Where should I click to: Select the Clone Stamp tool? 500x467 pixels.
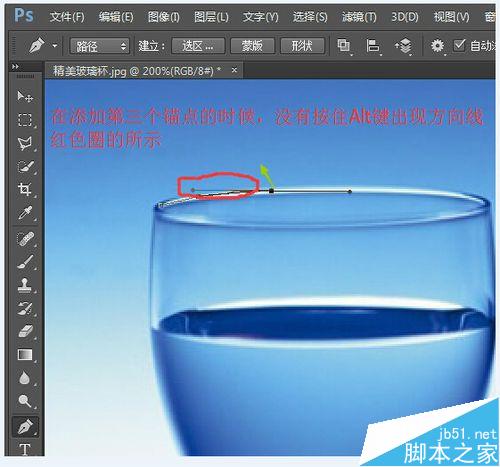pyautogui.click(x=25, y=285)
